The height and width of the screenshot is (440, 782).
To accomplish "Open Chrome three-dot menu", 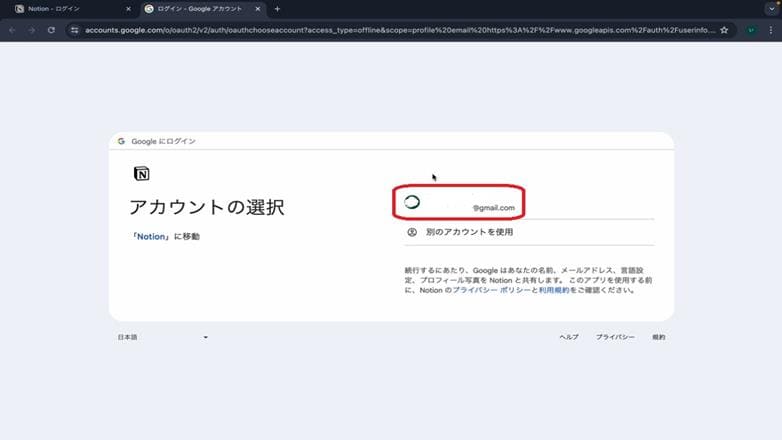I will click(771, 30).
